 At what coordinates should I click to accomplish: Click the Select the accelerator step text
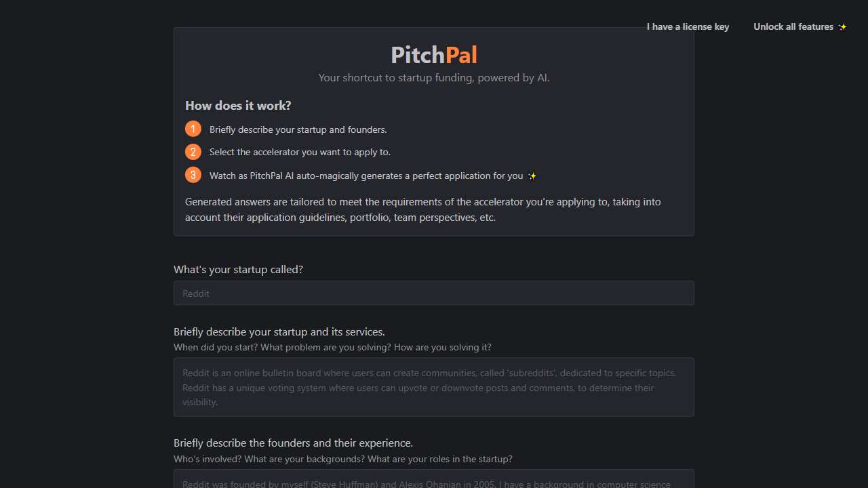300,151
